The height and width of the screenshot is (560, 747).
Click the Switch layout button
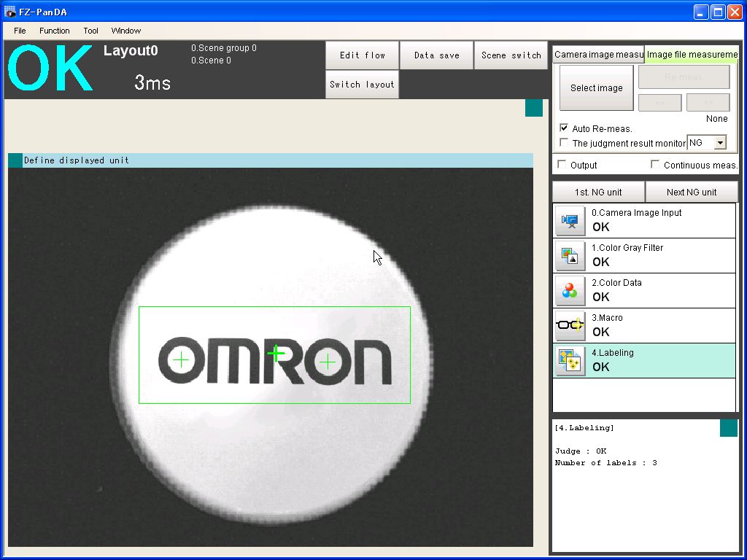point(362,85)
